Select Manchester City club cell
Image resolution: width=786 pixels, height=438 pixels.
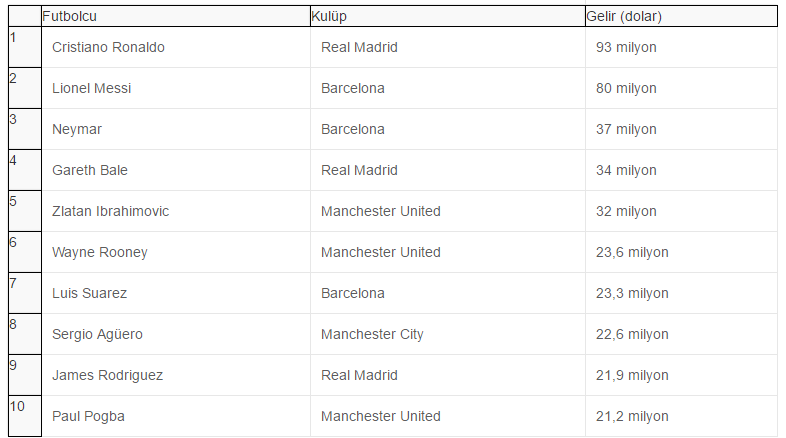(448, 334)
